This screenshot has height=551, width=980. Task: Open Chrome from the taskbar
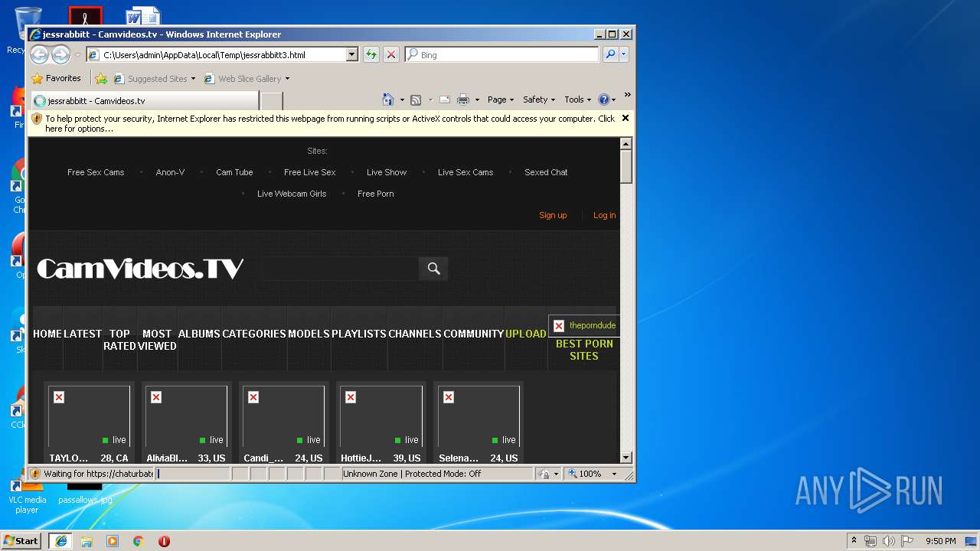[x=138, y=540]
